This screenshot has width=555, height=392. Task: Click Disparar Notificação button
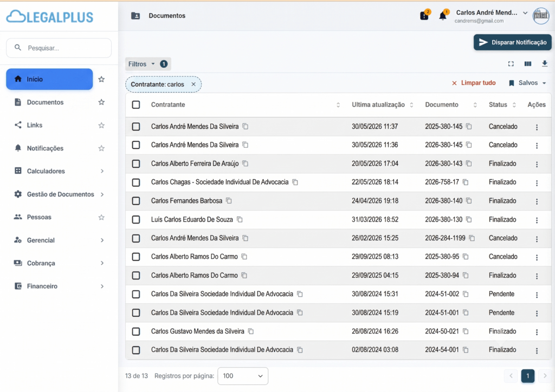513,42
